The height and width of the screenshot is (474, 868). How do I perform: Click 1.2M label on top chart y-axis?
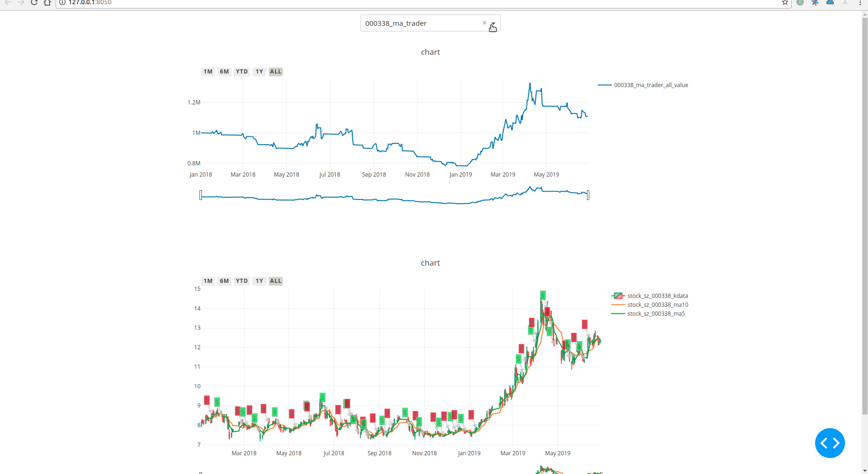194,103
